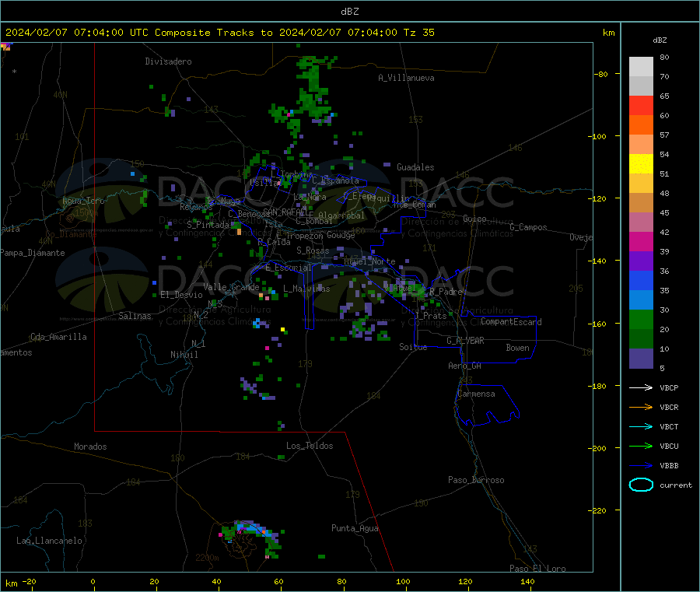
Task: Click the magenta 39-42 dBZ legend swatch
Action: tap(641, 241)
